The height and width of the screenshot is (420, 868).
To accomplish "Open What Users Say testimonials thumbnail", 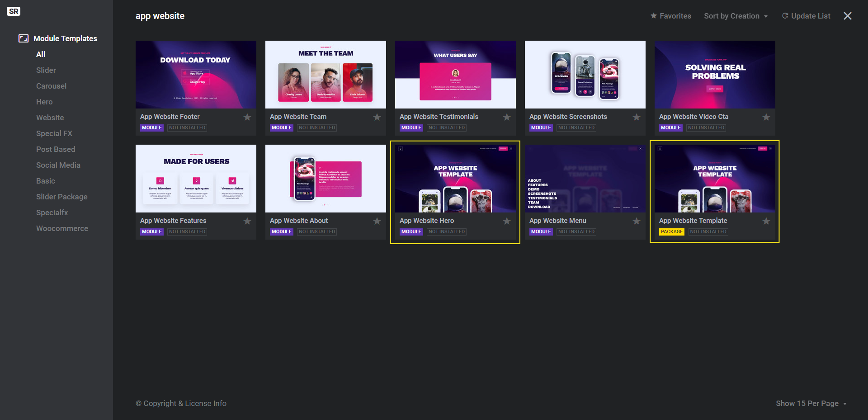I will (x=455, y=75).
